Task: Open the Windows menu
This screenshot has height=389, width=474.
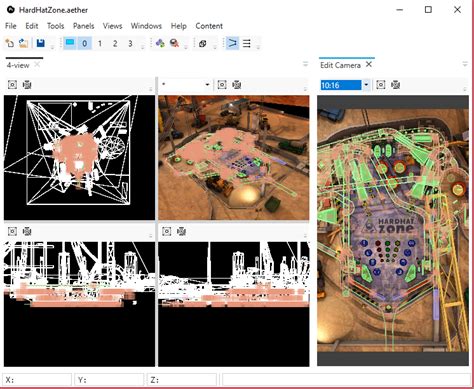Action: tap(146, 26)
